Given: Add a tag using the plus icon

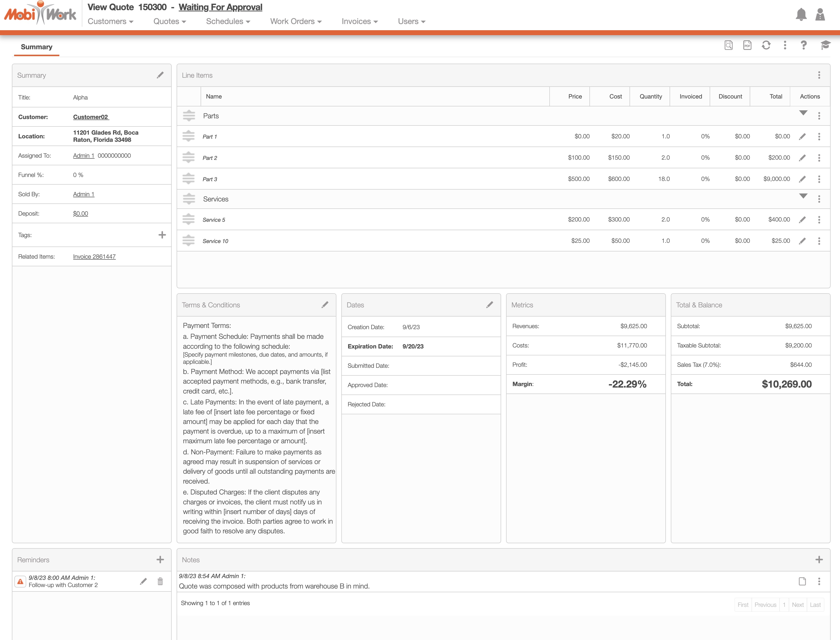Looking at the screenshot, I should point(162,235).
